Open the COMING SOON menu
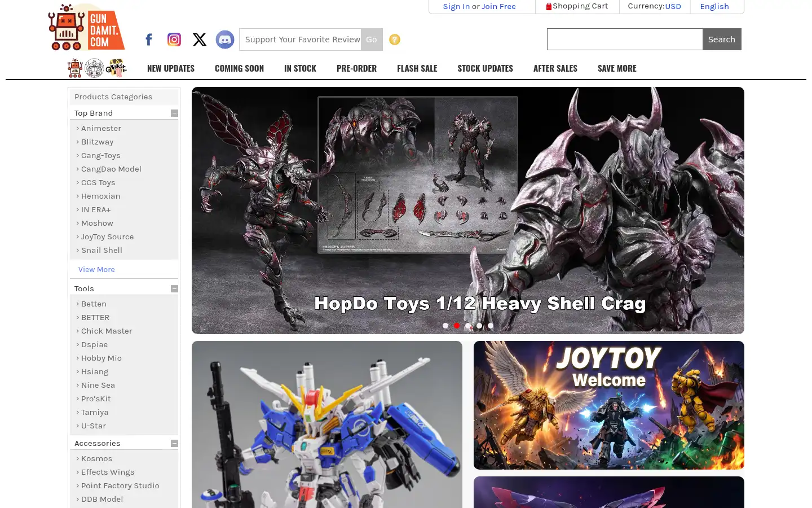Viewport: 812px width, 508px height. [x=239, y=68]
